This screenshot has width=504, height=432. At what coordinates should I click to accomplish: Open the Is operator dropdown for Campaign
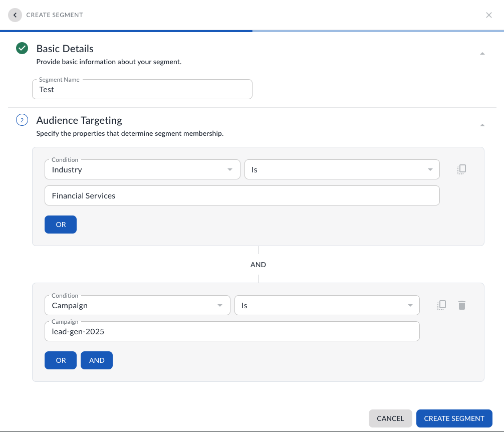327,305
